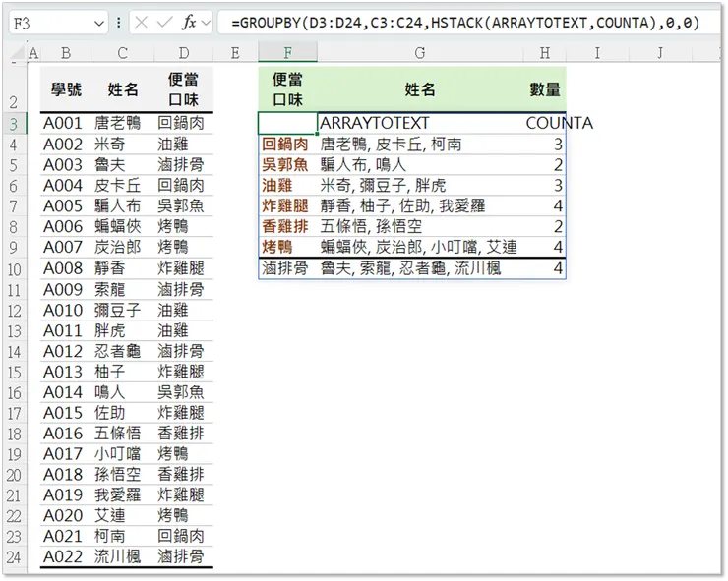The height and width of the screenshot is (581, 728).
Task: Select column E header
Action: coord(235,53)
